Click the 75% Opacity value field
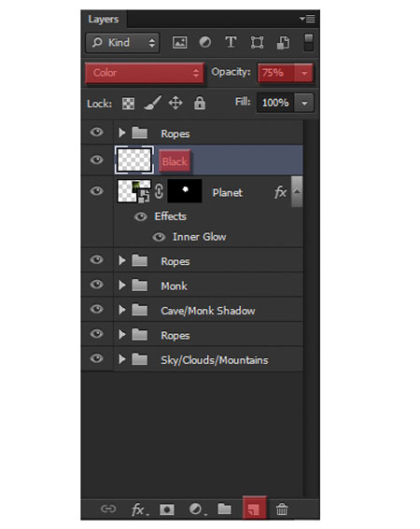Viewport: 420px width, 529px height. click(x=275, y=73)
